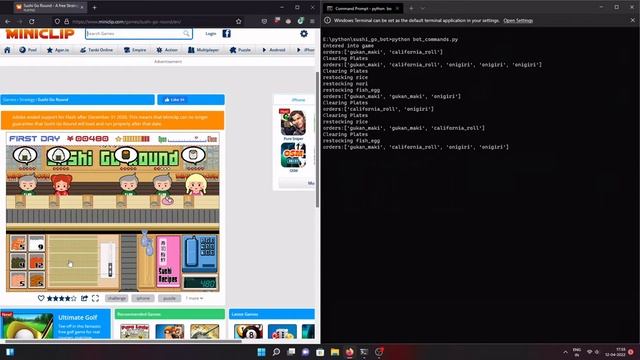Click the browser address bar URL
Viewport: 640px width, 360px height.
[x=127, y=21]
